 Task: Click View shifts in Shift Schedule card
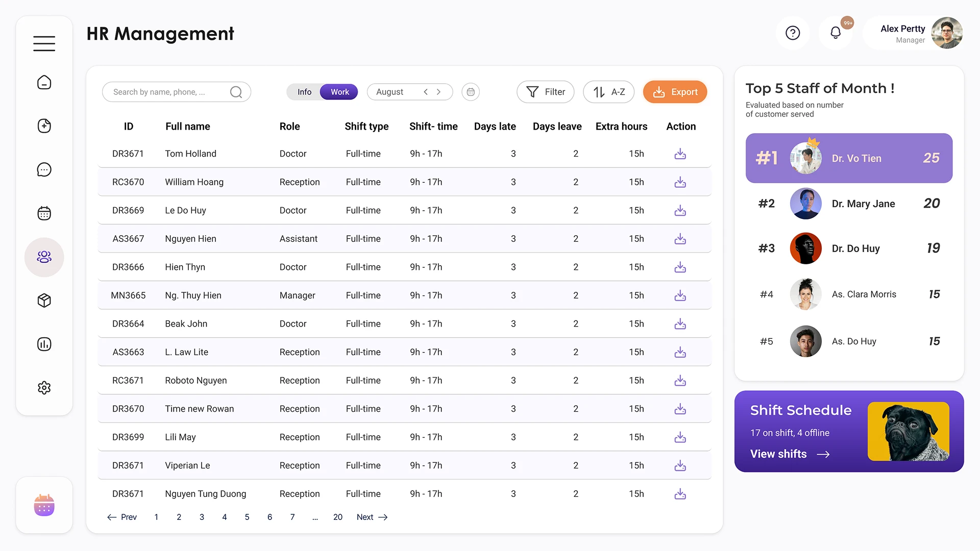pos(778,454)
